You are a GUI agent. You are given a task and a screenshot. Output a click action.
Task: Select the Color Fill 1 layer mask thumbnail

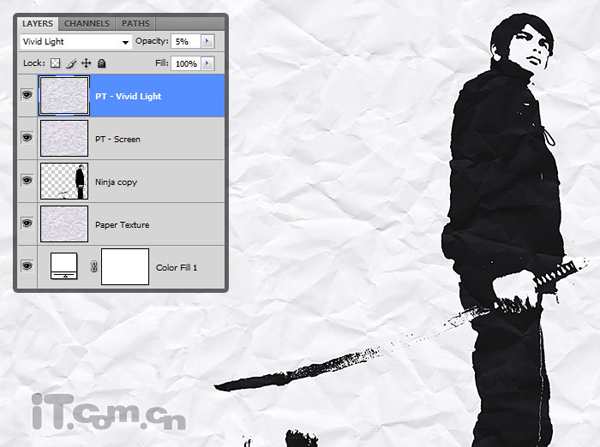125,266
